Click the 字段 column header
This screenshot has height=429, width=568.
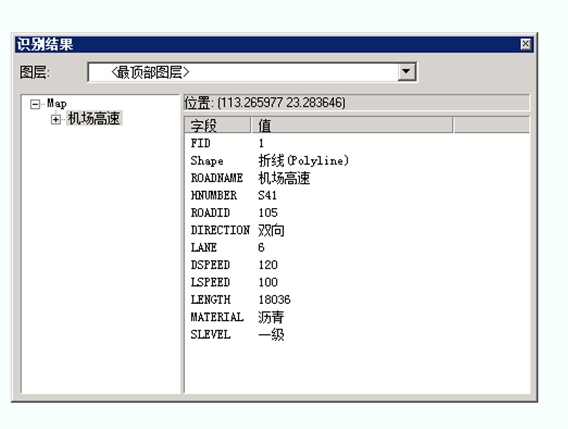click(x=217, y=125)
